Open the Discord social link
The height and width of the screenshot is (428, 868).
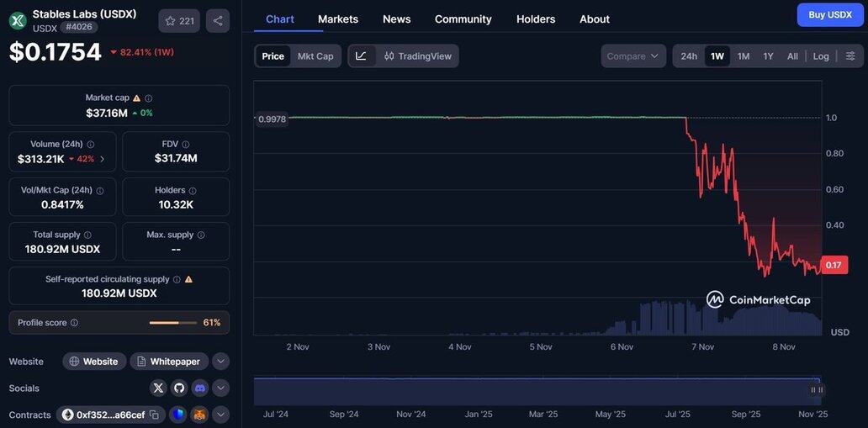pyautogui.click(x=199, y=388)
